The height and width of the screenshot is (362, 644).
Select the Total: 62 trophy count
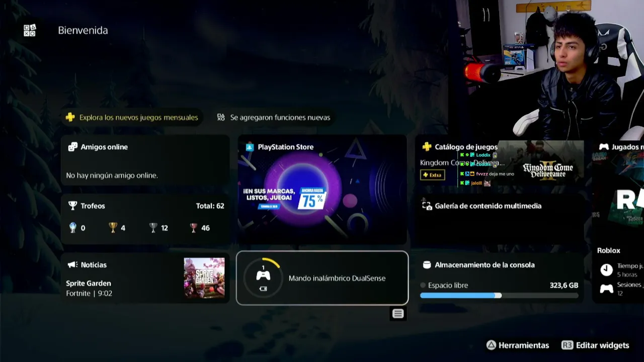tap(210, 206)
